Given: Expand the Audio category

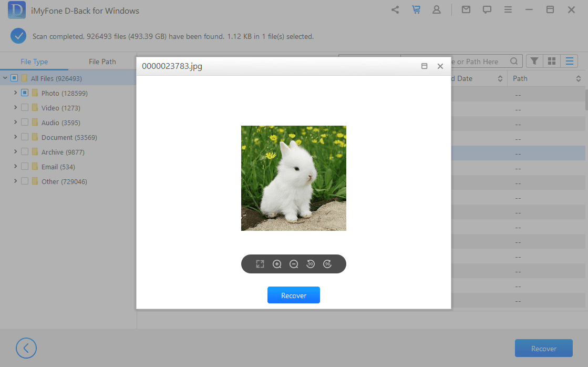Looking at the screenshot, I should click(x=15, y=123).
